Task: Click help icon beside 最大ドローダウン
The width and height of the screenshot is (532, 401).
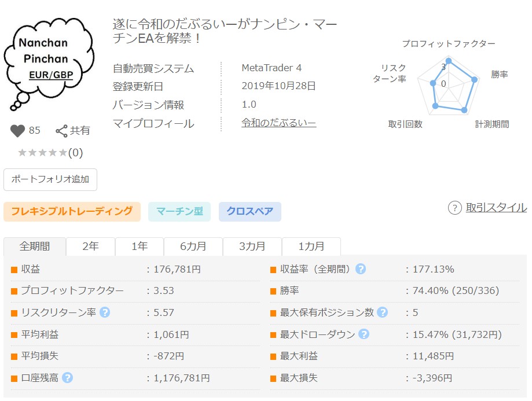Action: 364,334
